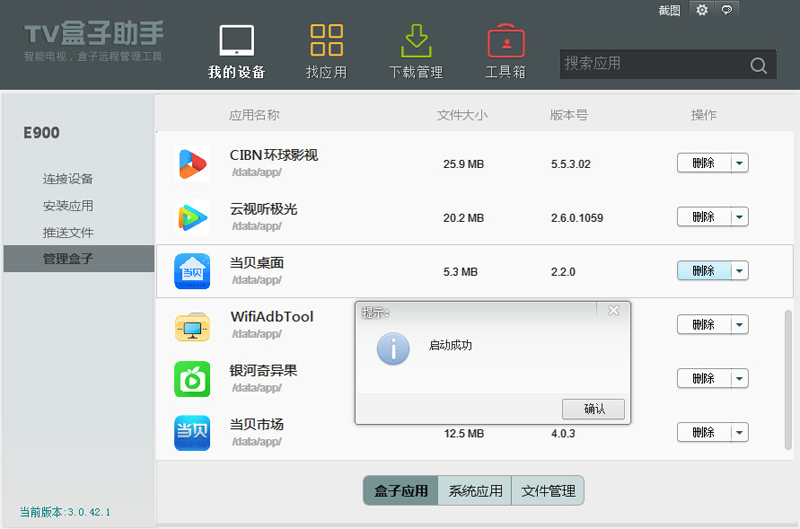Delete 当贝桌面 app
The height and width of the screenshot is (529, 800).
coord(704,271)
